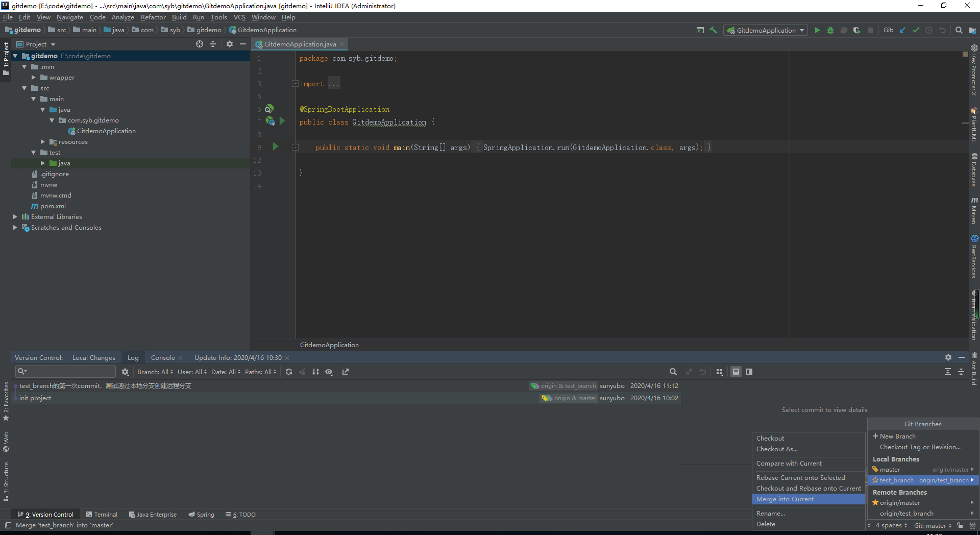Click New Branch in the Git Branches popup

(x=923, y=436)
